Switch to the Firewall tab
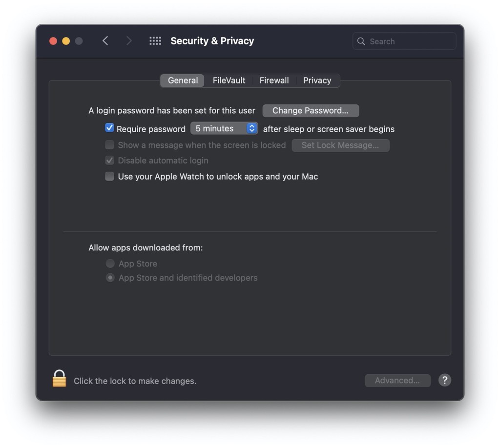500x448 pixels. pos(274,81)
